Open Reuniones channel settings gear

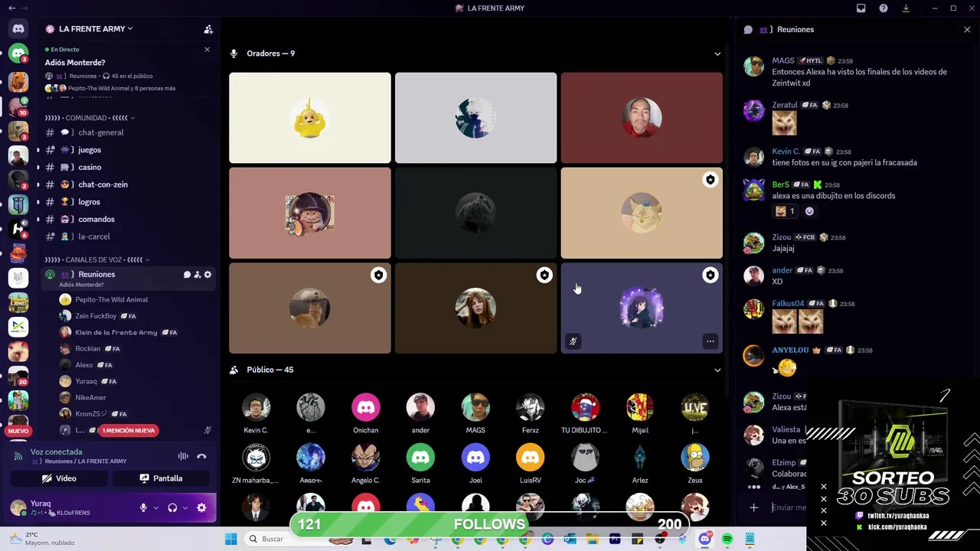click(x=207, y=275)
